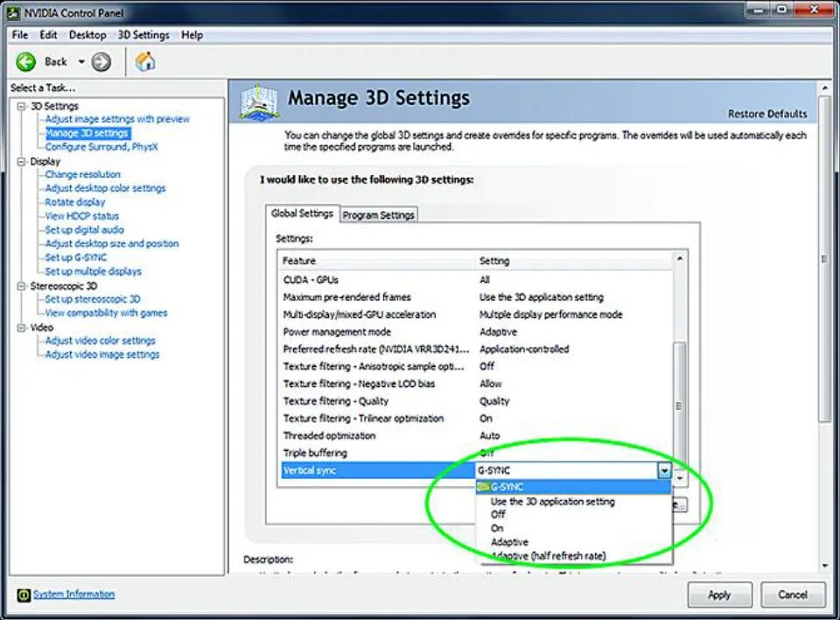Image resolution: width=840 pixels, height=620 pixels.
Task: Click the green Back arrow icon
Action: coord(25,62)
